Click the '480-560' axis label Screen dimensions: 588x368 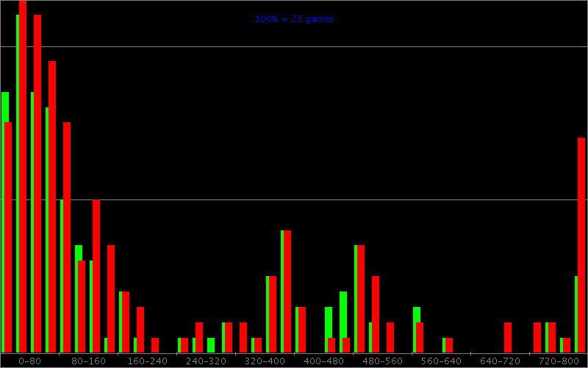[x=382, y=361]
